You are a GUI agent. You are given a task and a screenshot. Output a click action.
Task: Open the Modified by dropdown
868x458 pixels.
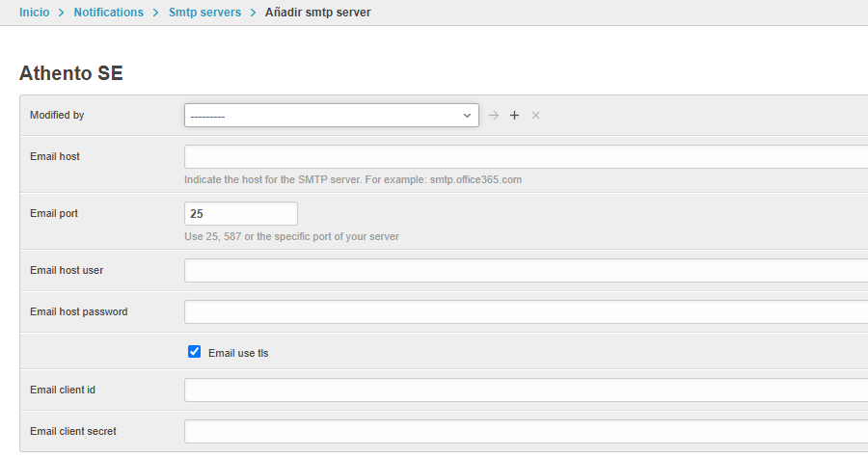point(331,116)
